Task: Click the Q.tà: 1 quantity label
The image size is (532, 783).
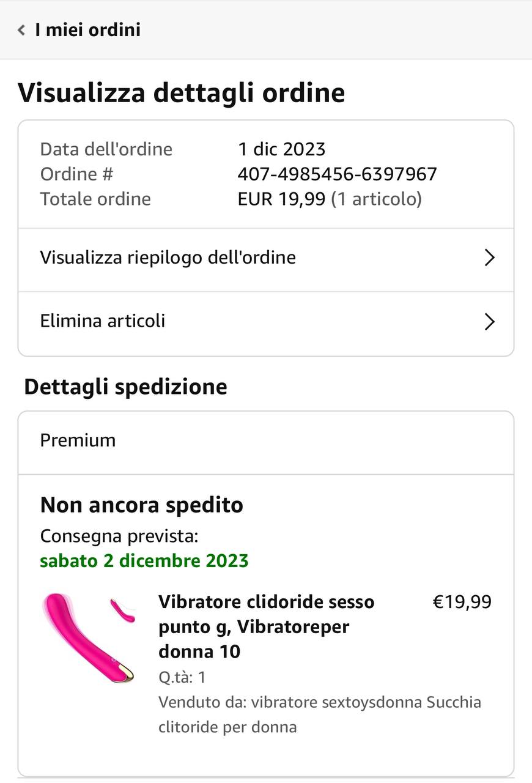Action: [x=182, y=677]
